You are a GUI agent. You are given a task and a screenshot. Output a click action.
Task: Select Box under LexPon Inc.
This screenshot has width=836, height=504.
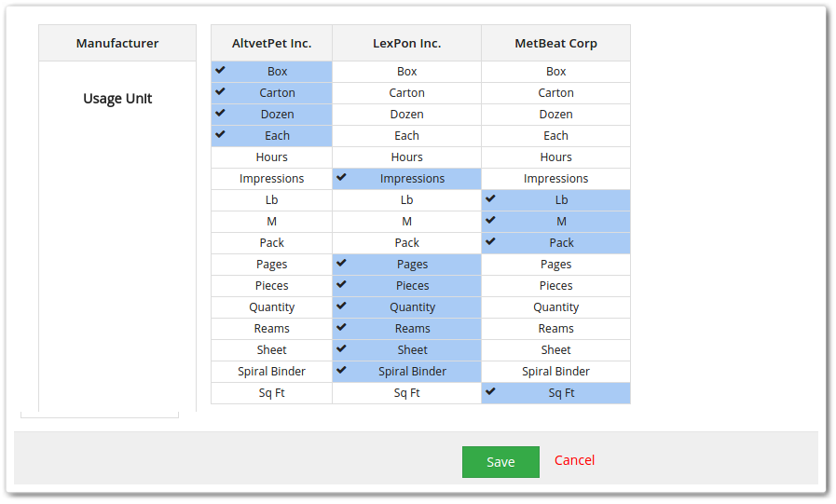pyautogui.click(x=406, y=72)
